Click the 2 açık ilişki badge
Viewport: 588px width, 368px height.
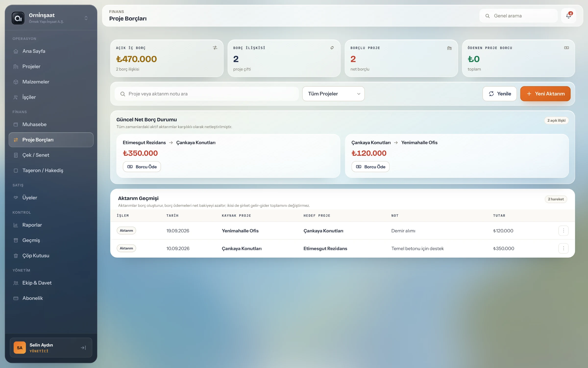[x=556, y=120]
